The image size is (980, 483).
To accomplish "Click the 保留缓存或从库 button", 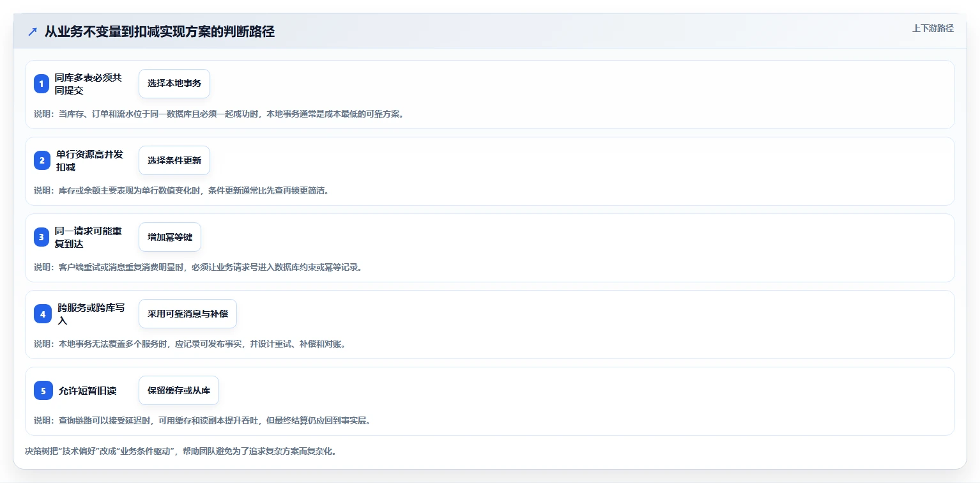I will pyautogui.click(x=179, y=390).
